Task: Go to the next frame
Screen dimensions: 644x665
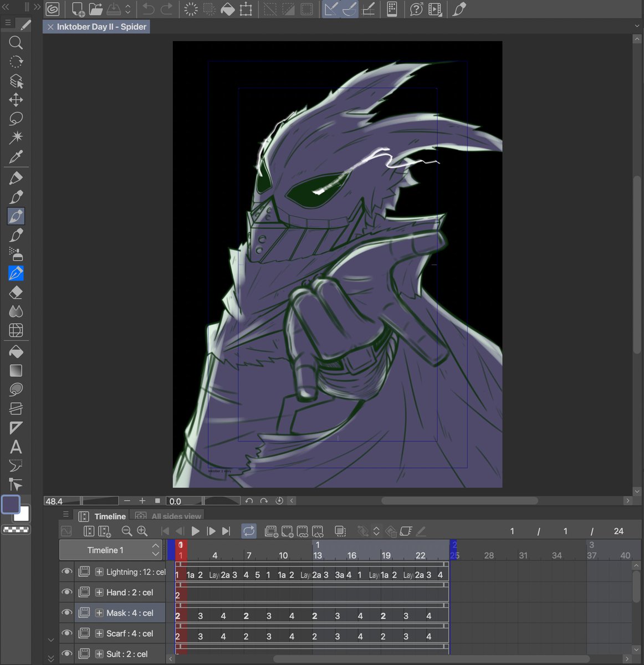Action: point(211,531)
